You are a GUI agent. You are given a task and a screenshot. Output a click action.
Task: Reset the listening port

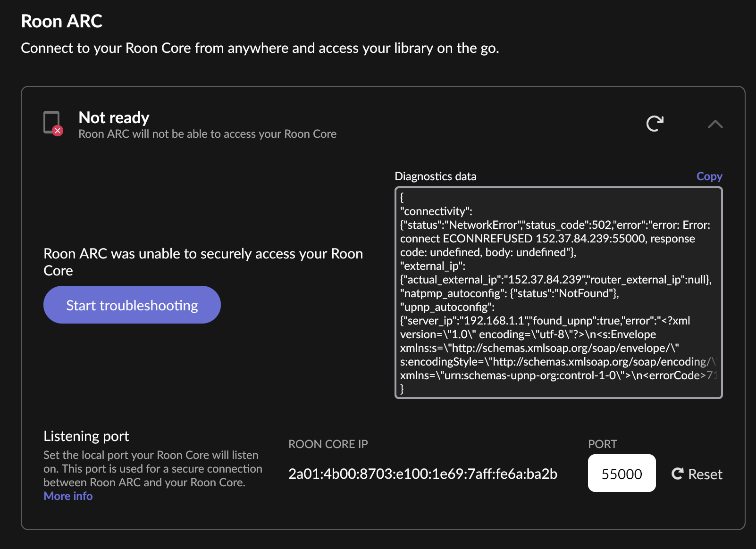coord(697,474)
